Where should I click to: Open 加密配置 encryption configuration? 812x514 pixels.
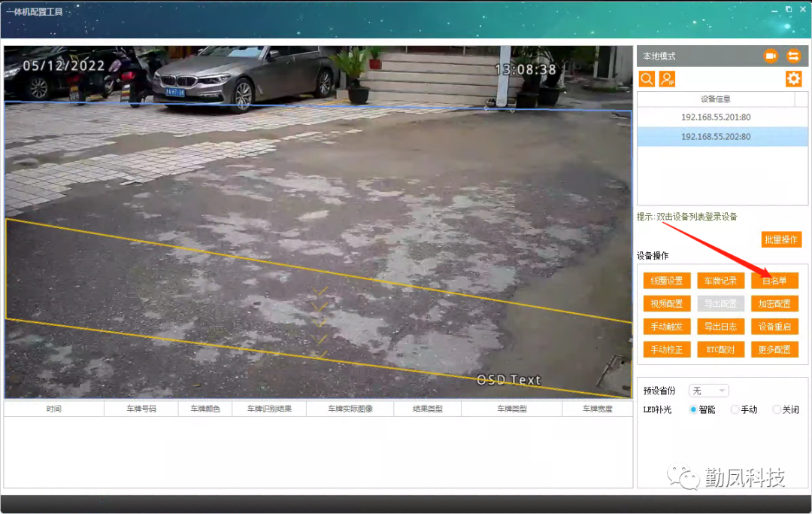pos(774,303)
